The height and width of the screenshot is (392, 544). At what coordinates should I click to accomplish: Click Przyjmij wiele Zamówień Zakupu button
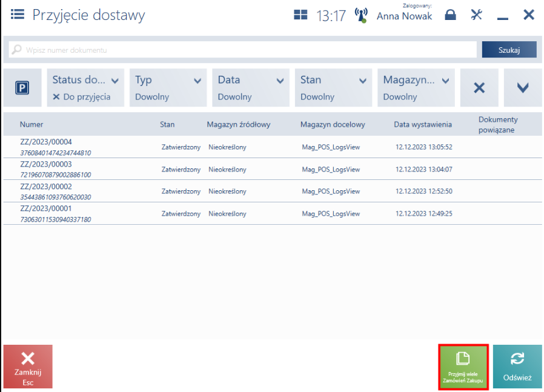[463, 367]
